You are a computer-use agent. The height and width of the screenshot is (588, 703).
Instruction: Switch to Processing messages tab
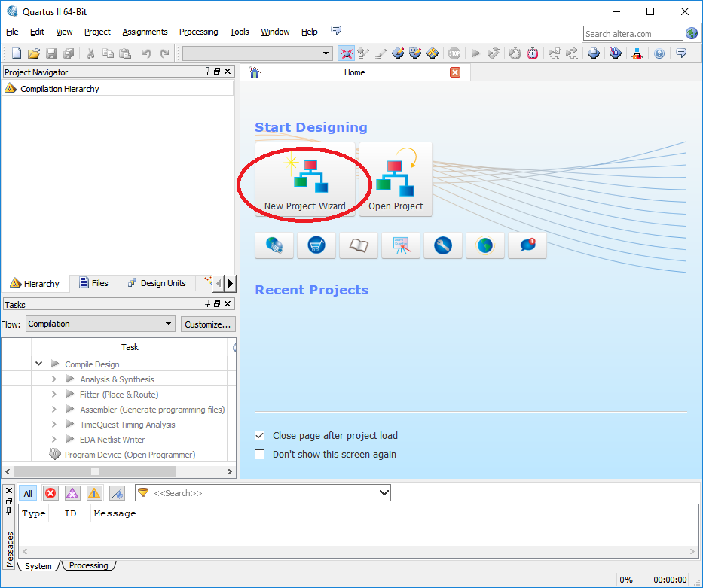coord(88,565)
